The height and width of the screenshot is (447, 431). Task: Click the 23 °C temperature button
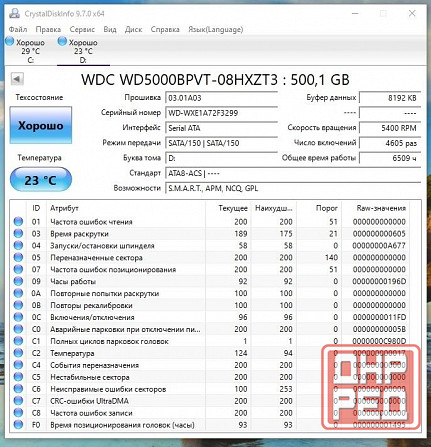[41, 180]
